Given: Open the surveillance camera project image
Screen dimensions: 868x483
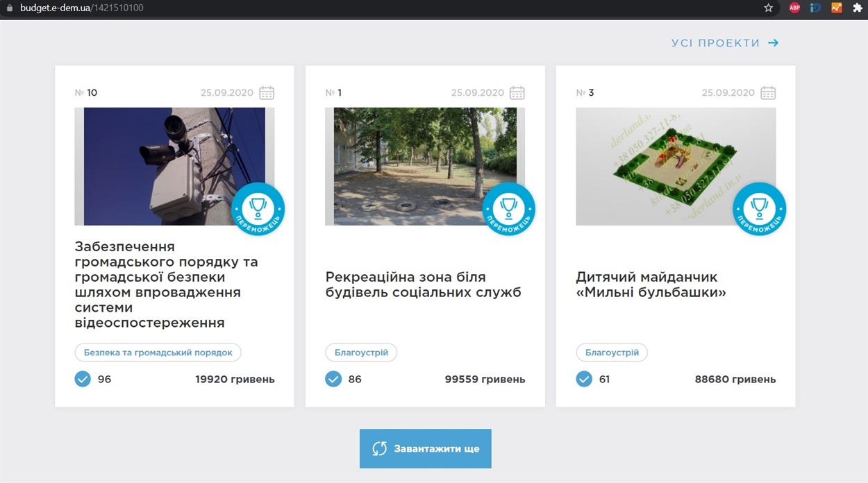Looking at the screenshot, I should coord(174,167).
